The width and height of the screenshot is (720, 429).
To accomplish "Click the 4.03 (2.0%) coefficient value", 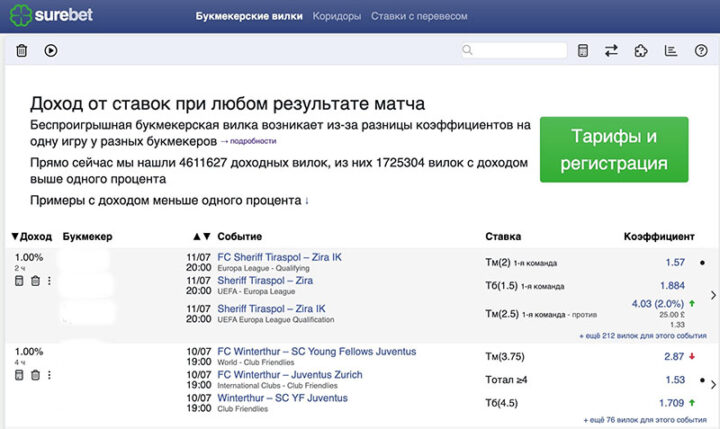I will coord(655,302).
